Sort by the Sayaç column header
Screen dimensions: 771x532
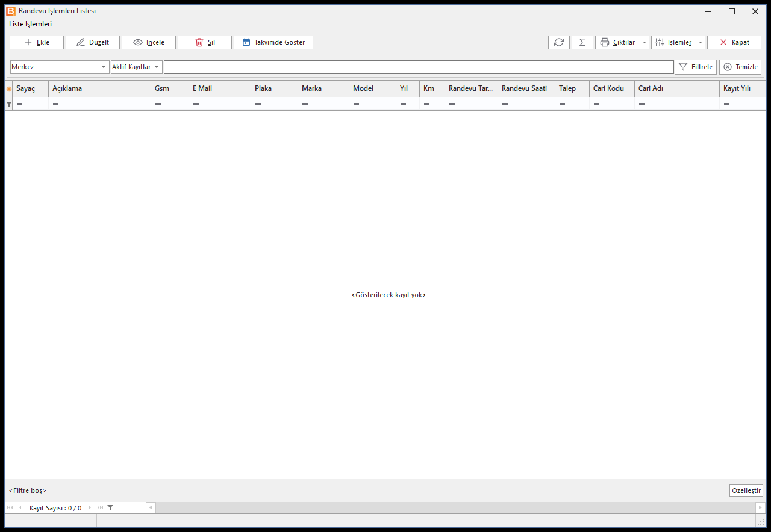click(x=31, y=88)
